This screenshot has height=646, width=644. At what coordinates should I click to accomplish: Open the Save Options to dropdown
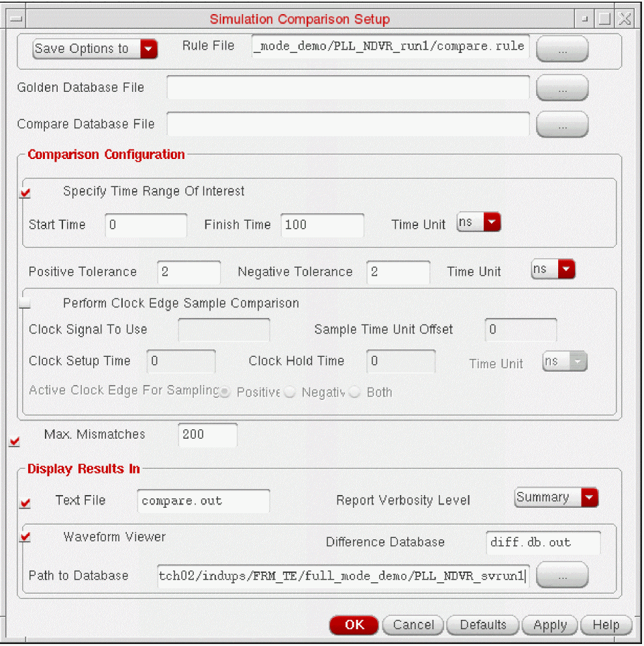tap(95, 48)
